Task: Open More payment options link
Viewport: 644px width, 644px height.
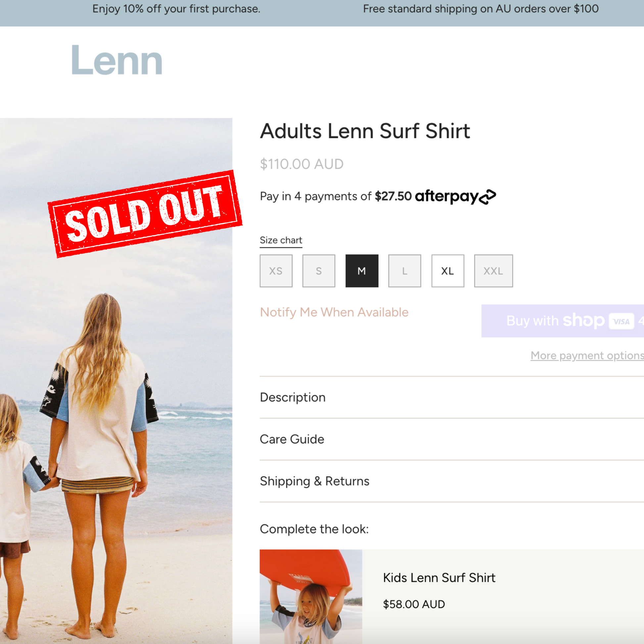Action: click(x=587, y=355)
